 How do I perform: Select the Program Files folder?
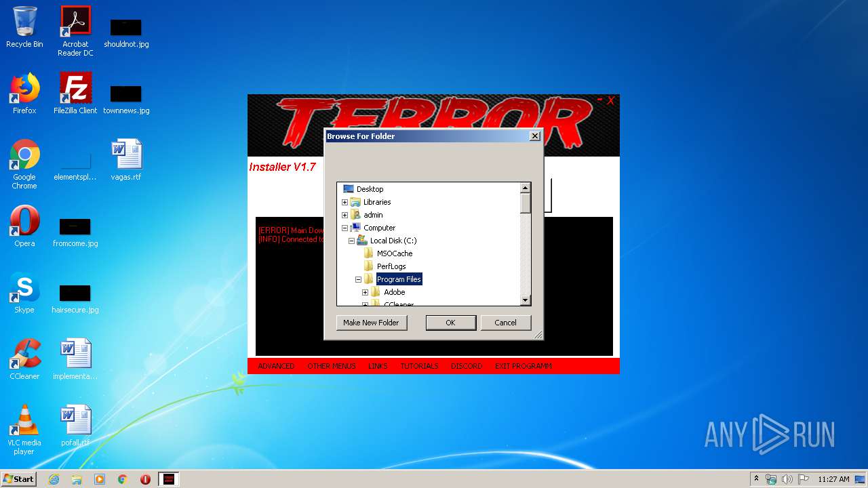click(399, 279)
